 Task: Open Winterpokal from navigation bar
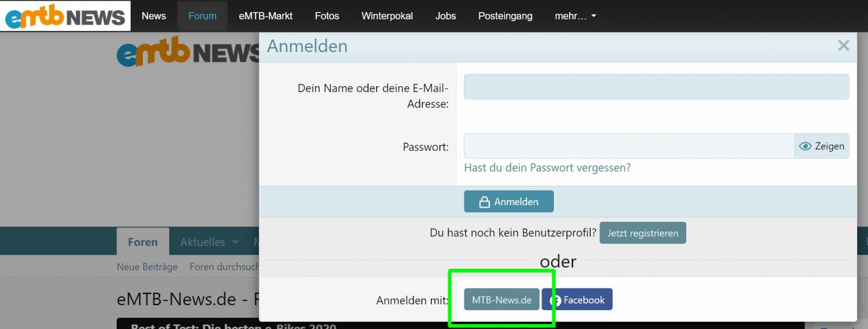click(387, 16)
